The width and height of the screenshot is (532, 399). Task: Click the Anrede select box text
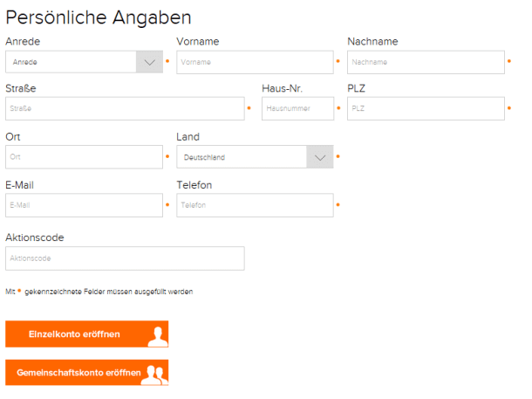pyautogui.click(x=24, y=62)
